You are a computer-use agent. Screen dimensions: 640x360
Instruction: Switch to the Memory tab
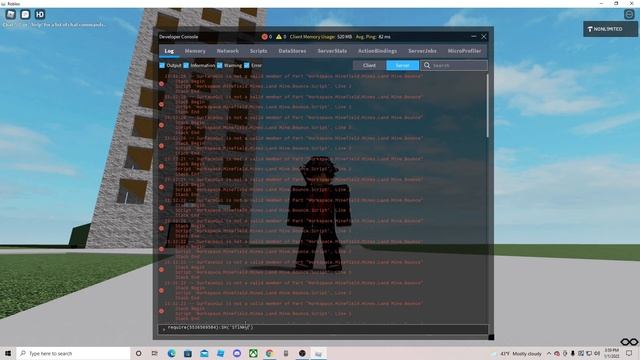tap(195, 51)
